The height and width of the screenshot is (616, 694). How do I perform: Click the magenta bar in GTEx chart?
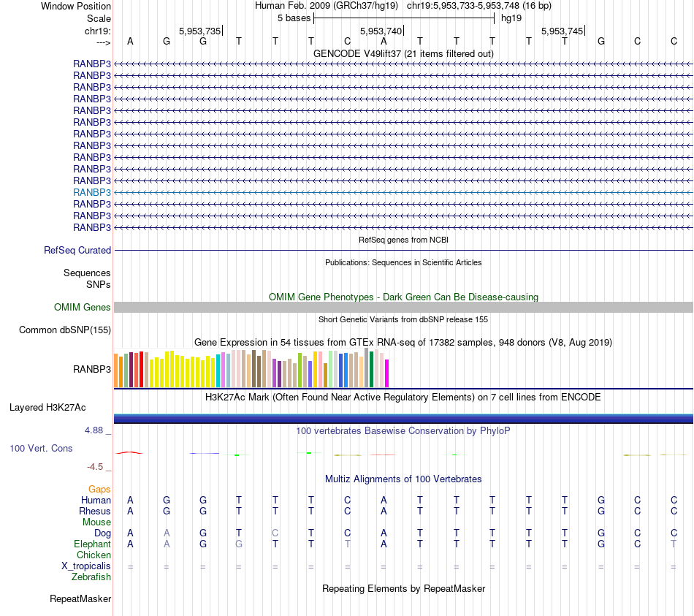[x=387, y=373]
